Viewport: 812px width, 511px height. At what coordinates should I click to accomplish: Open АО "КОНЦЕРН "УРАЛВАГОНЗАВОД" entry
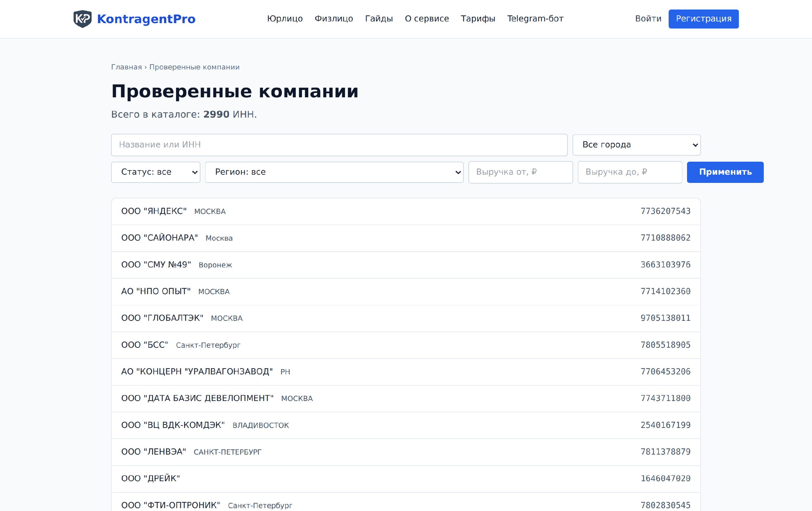coord(406,372)
